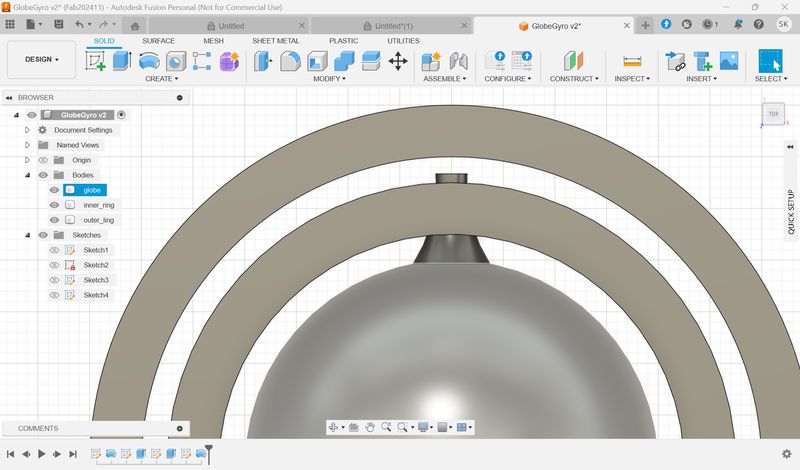Image resolution: width=800 pixels, height=470 pixels.
Task: Open the MODIFY dropdown menu
Action: (x=329, y=79)
